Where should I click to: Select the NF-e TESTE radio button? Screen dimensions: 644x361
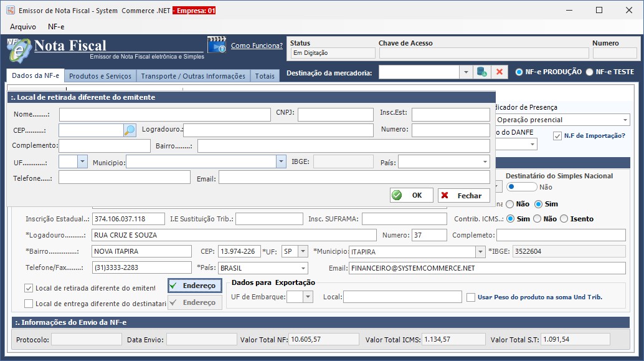pyautogui.click(x=589, y=72)
